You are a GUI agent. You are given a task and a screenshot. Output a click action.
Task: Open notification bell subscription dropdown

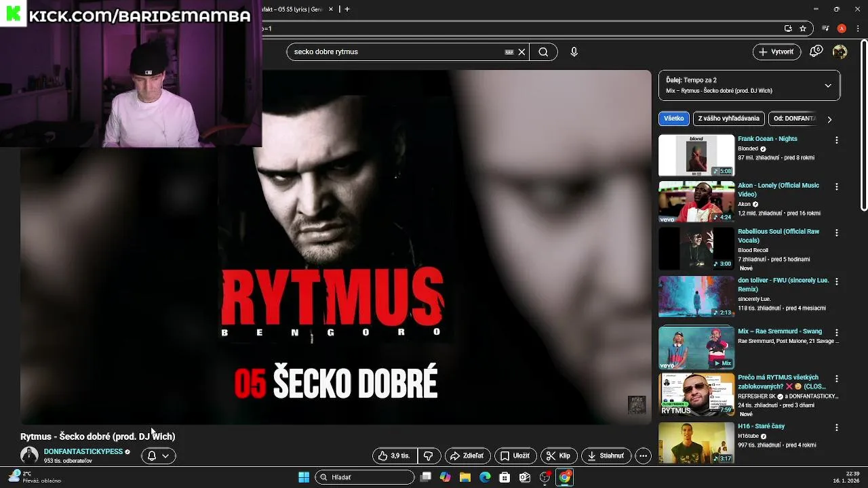[x=159, y=456]
